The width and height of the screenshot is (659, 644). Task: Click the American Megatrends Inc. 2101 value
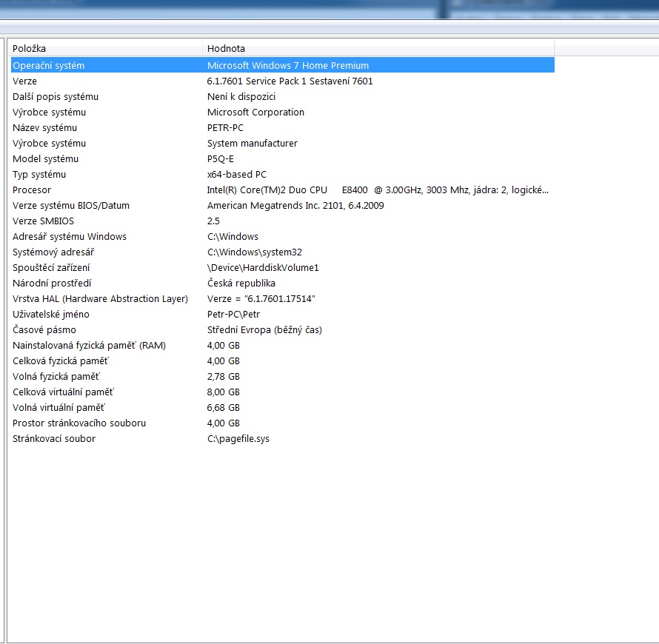click(295, 206)
